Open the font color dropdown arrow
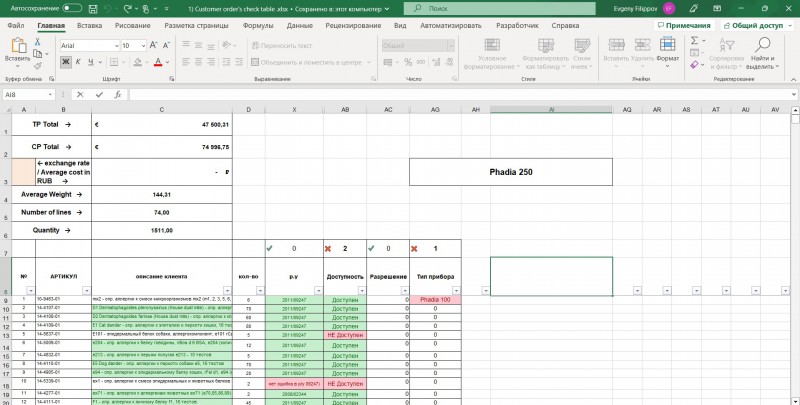The width and height of the screenshot is (800, 405). pos(167,62)
